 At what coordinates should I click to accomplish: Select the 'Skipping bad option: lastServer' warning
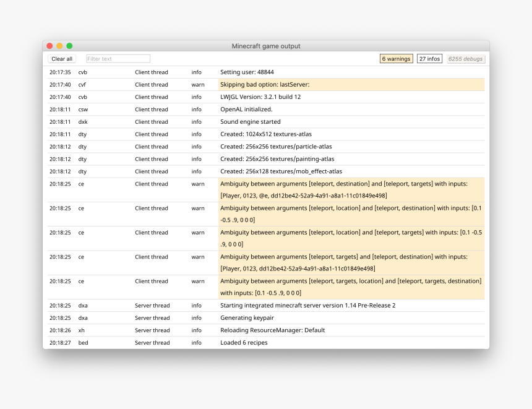[x=266, y=84]
